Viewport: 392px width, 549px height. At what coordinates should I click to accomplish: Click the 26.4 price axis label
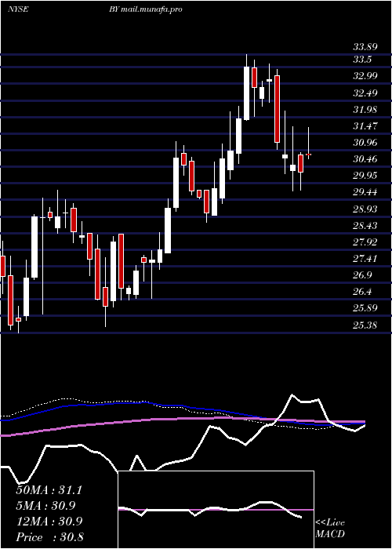(x=362, y=292)
